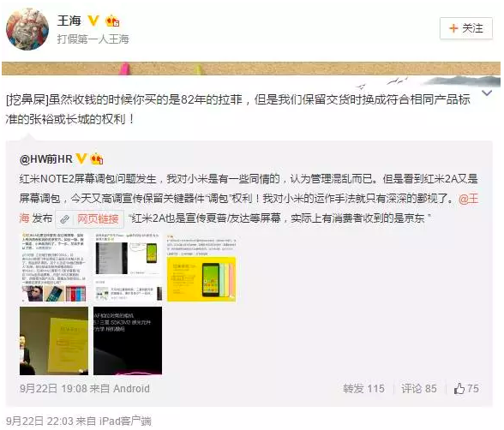Open 王海's profile avatar
The height and width of the screenshot is (430, 504).
point(27,28)
